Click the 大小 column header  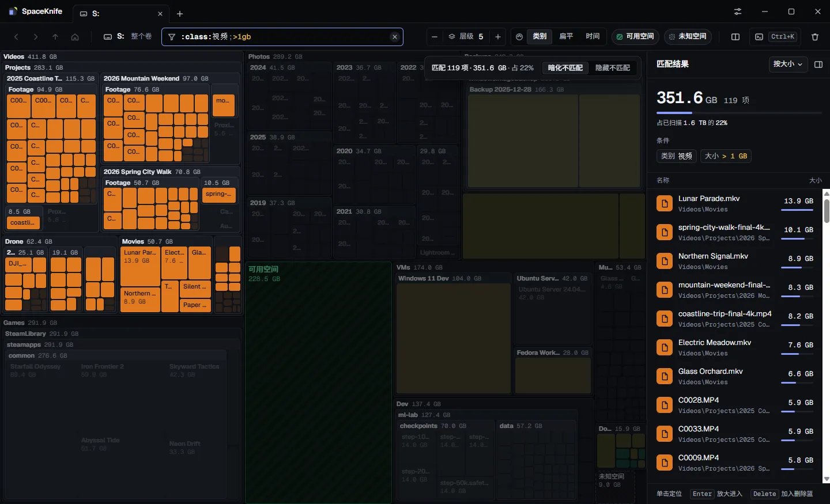(816, 180)
